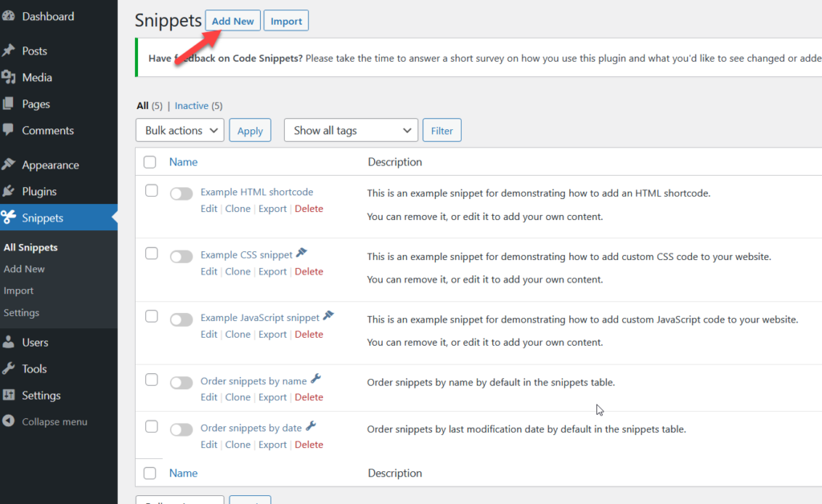Screen dimensions: 822x504
Task: Click the Apply bulk actions button
Action: coord(250,131)
